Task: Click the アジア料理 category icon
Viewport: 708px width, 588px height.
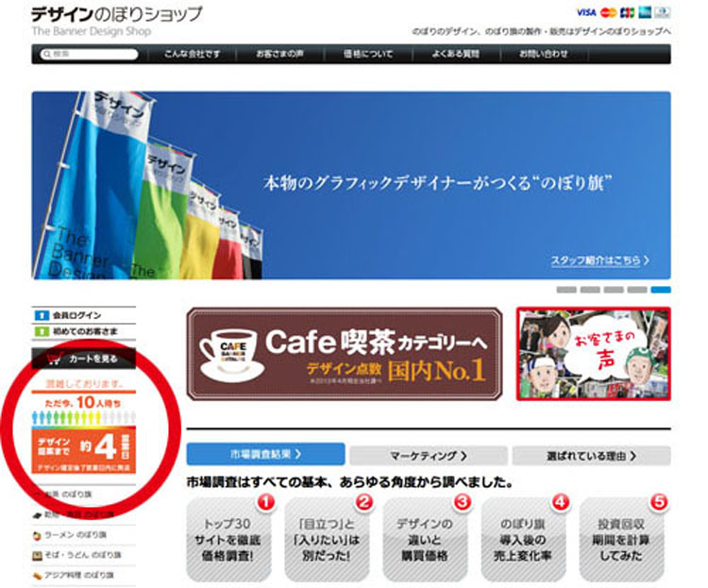Action: pyautogui.click(x=38, y=574)
